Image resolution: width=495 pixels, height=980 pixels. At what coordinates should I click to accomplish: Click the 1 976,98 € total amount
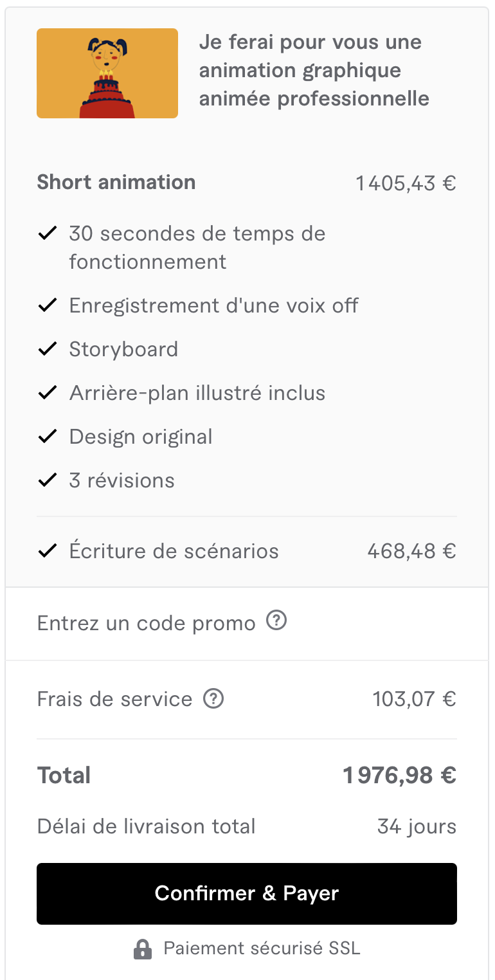(x=399, y=776)
